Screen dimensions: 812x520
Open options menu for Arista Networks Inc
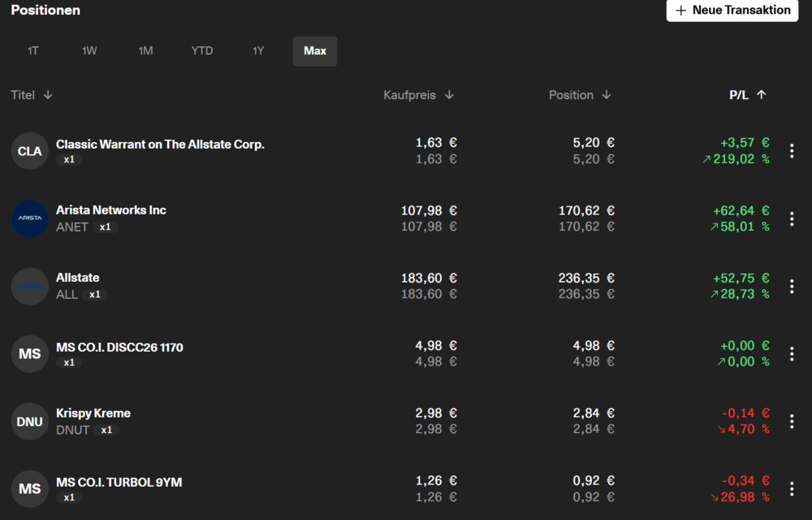(x=792, y=219)
